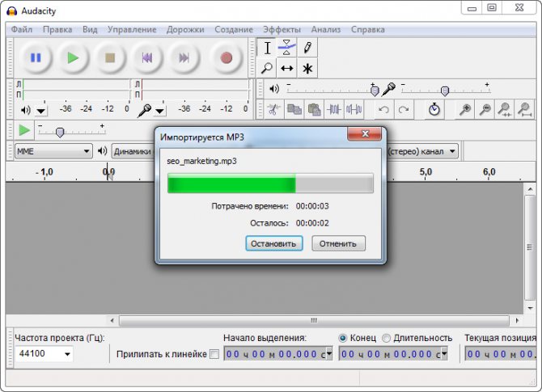Select the Multi-tool asterisk icon

coord(307,69)
